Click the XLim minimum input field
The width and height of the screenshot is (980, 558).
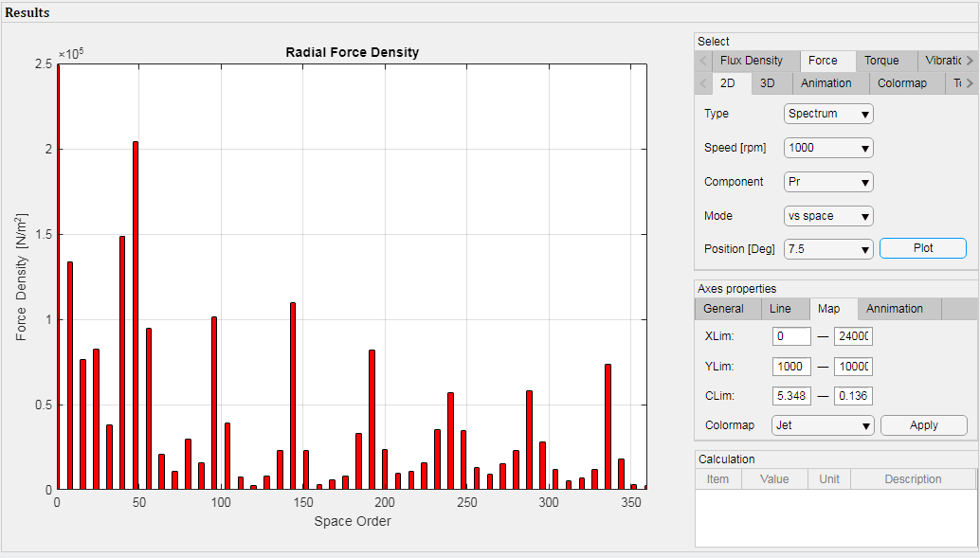pyautogui.click(x=791, y=336)
